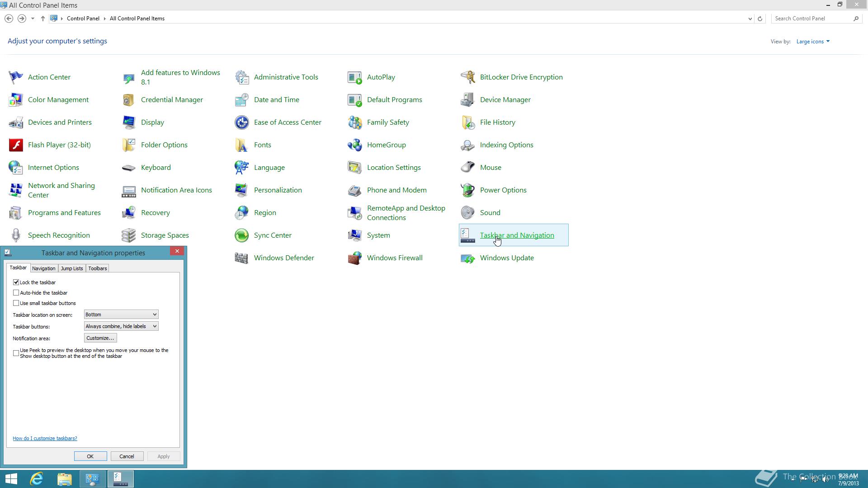Click the Ease of Access Center icon
Viewport: 868px width, 488px height.
coord(242,122)
